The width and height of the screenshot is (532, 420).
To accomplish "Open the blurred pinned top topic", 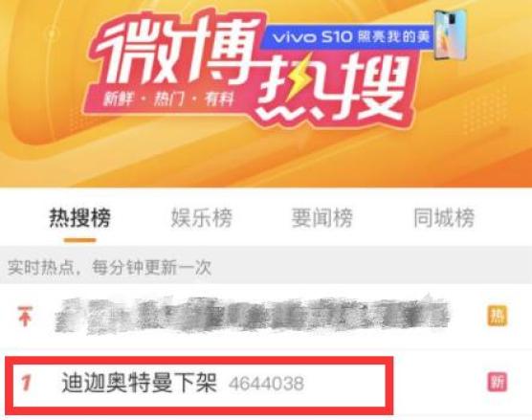I will 253,316.
